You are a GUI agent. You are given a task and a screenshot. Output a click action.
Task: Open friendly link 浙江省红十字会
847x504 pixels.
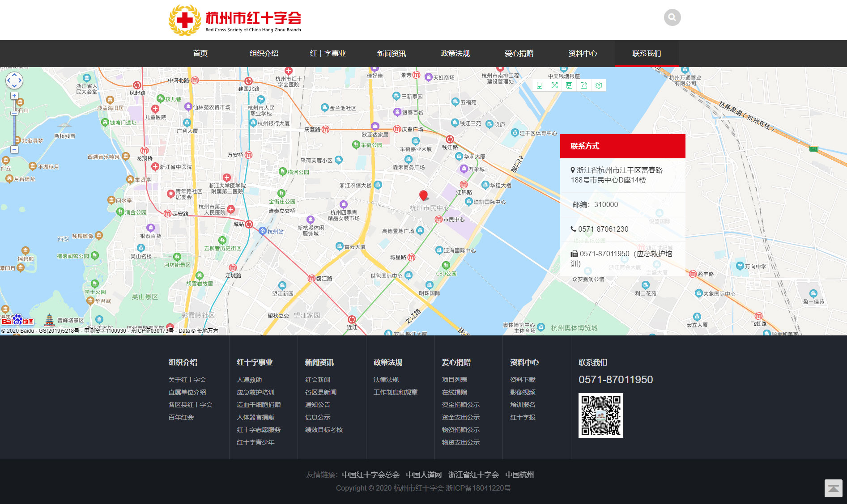click(x=473, y=475)
